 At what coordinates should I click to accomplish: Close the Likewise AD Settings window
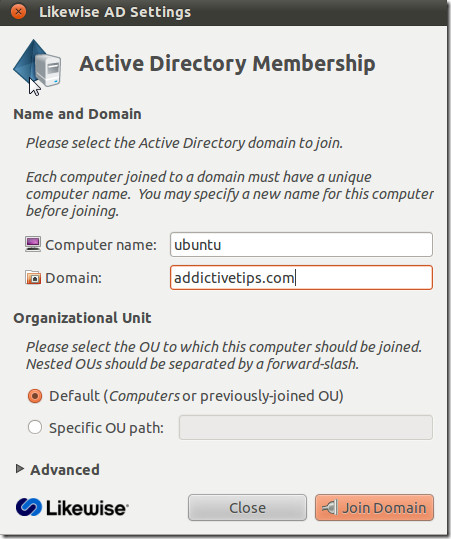point(18,12)
